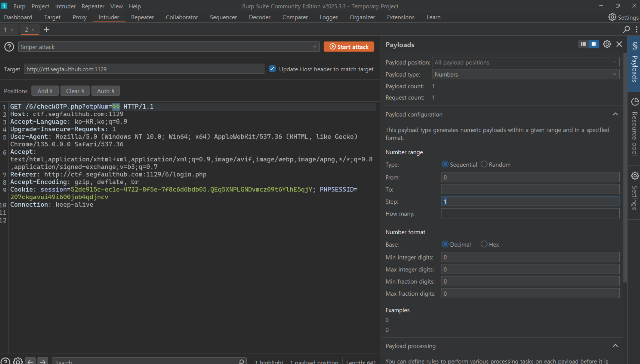Open the Sniper attack type dropdown

tap(169, 47)
